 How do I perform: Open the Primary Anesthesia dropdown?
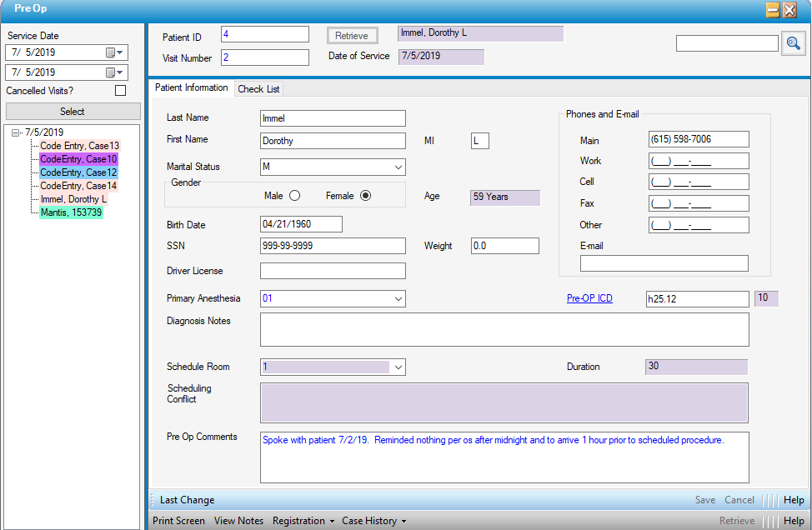tap(398, 298)
